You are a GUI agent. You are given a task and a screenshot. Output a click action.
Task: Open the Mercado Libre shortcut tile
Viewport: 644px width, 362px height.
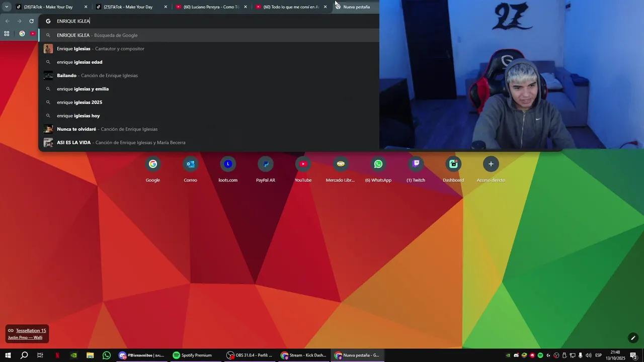(x=341, y=169)
